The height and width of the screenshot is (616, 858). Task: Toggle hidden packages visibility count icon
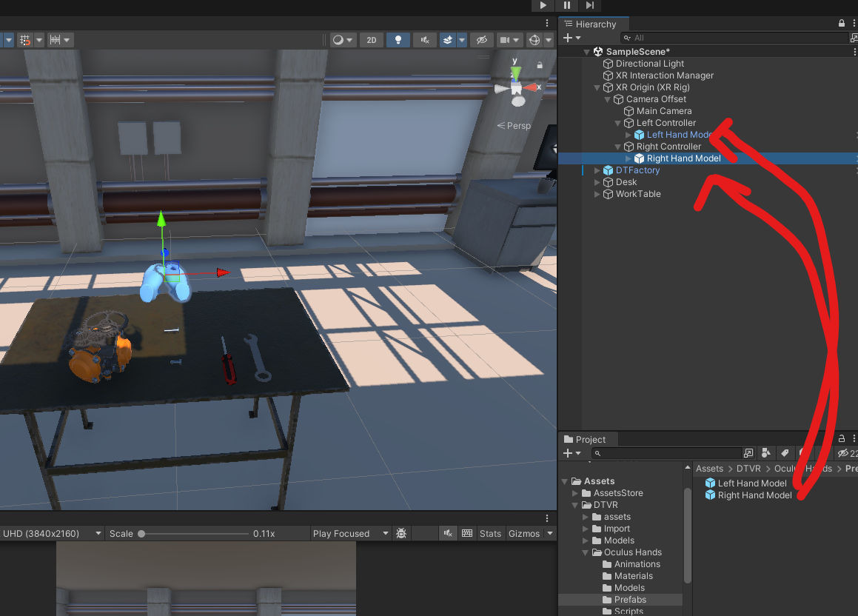click(x=848, y=453)
